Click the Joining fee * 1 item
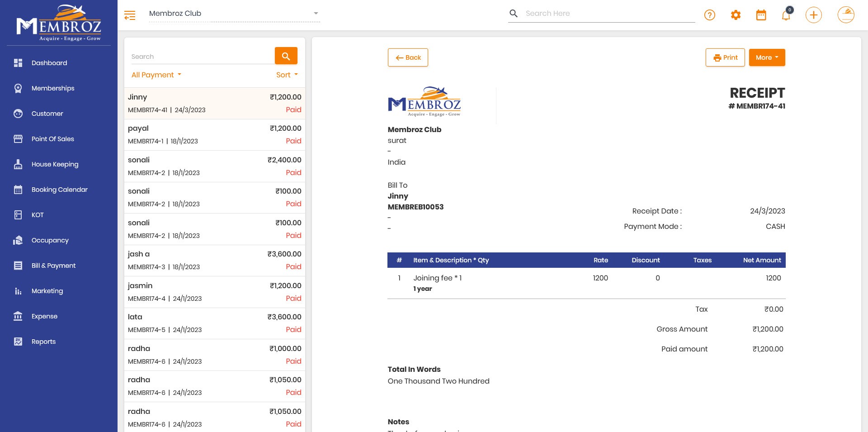Screen dimensions: 868x432 coord(437,278)
